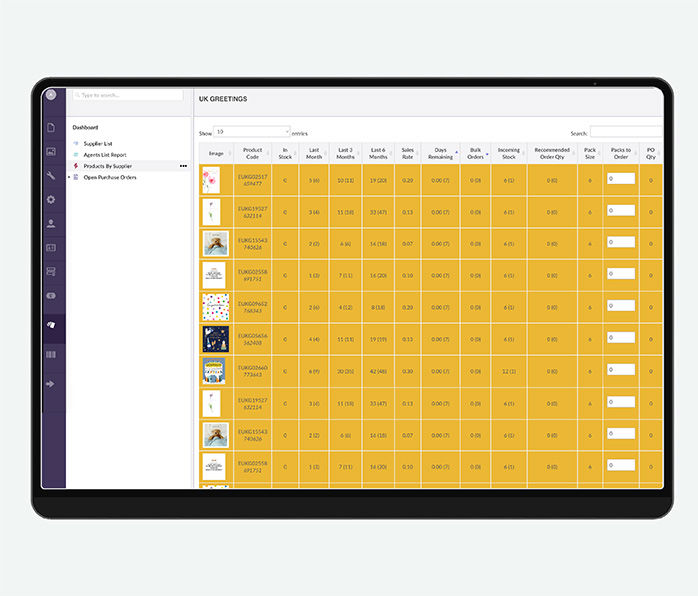Open the three-dot menu beside Products By Supplier

pyautogui.click(x=183, y=166)
